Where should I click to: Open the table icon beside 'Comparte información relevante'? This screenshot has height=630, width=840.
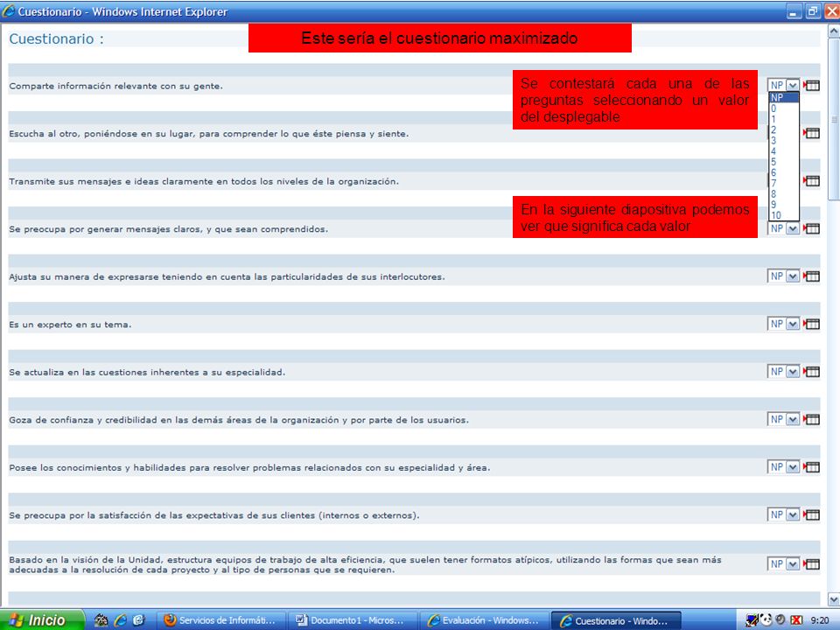click(812, 85)
